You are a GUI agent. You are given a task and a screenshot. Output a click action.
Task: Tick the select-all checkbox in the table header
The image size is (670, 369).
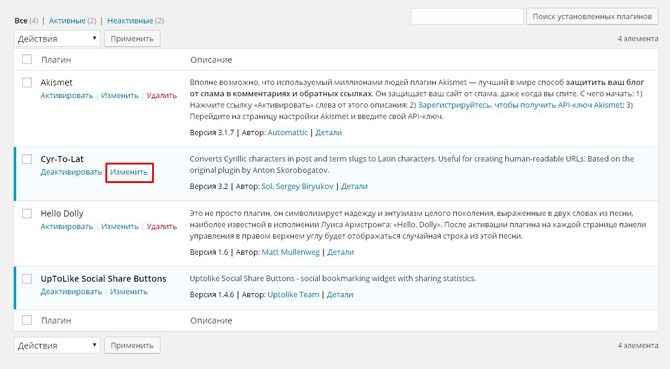click(27, 59)
